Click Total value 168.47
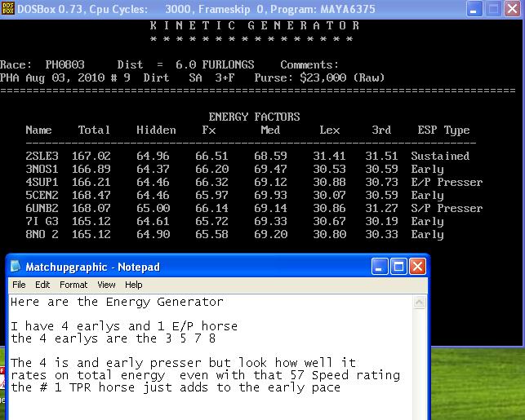525x420 pixels. pos(91,195)
